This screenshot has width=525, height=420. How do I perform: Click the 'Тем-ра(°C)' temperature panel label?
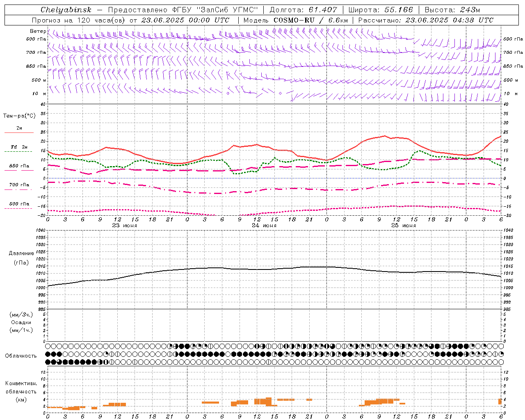pos(19,116)
